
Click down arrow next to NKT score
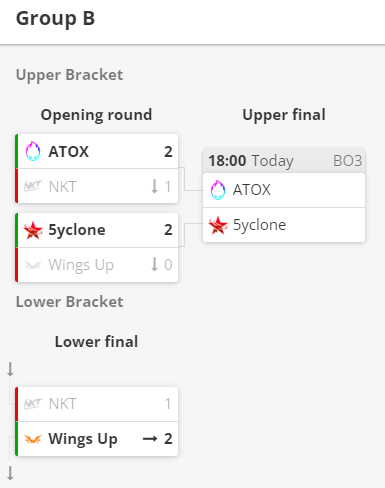(154, 186)
